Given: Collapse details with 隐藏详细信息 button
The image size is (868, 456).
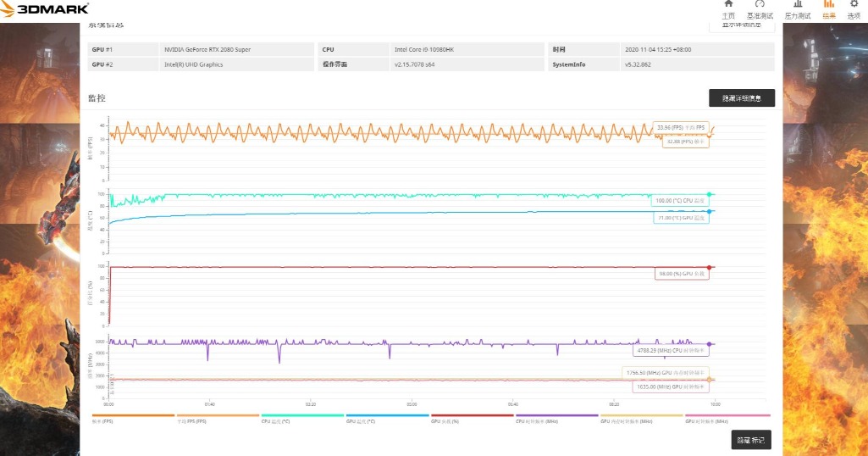Looking at the screenshot, I should point(741,98).
